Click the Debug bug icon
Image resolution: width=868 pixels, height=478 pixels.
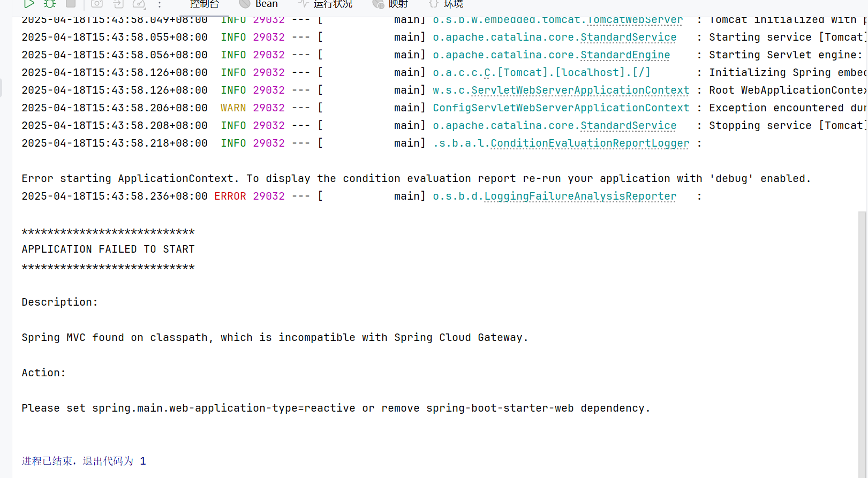pyautogui.click(x=50, y=4)
